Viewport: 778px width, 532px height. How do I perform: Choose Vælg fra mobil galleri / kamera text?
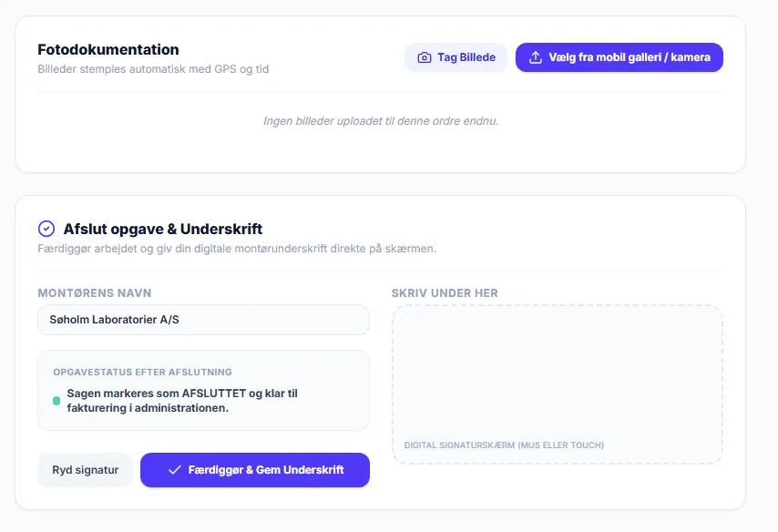[630, 57]
